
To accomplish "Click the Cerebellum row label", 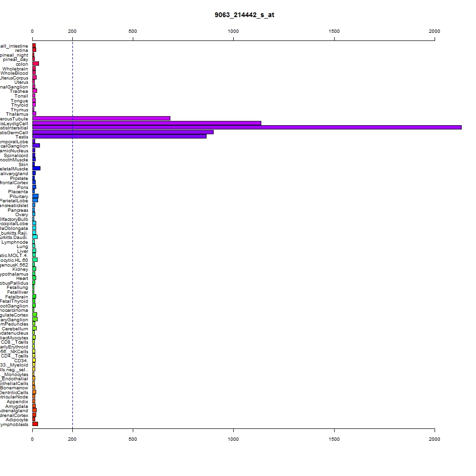I will point(15,329).
